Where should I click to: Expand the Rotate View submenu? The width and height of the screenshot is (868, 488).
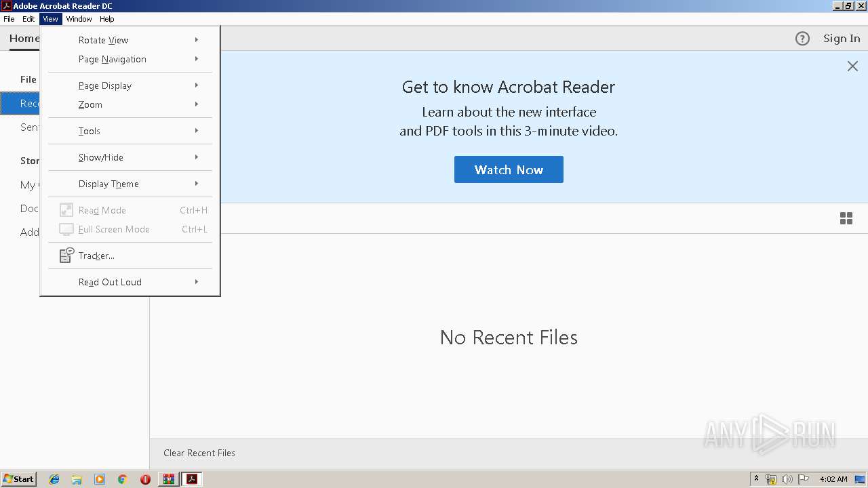click(130, 40)
